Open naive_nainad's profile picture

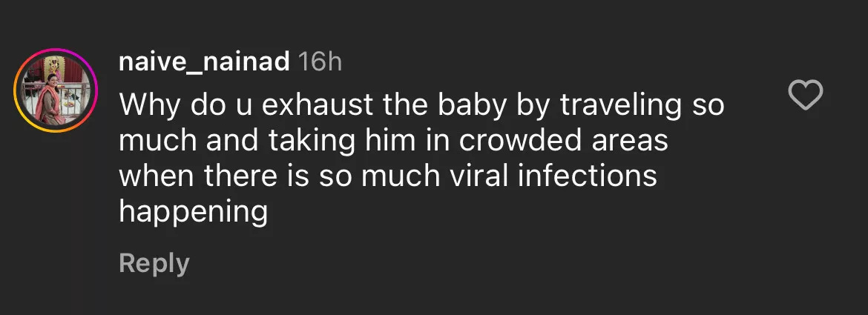(x=56, y=90)
